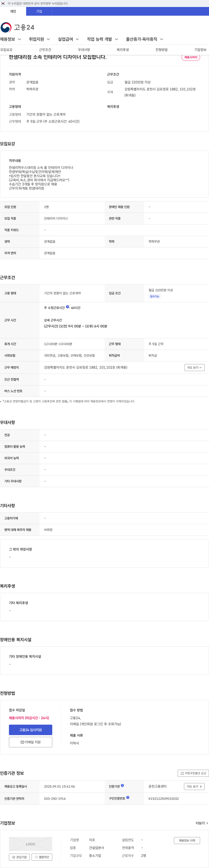The height and width of the screenshot is (868, 209).
Task: Switch to the 개인 tab
Action: (13, 12)
